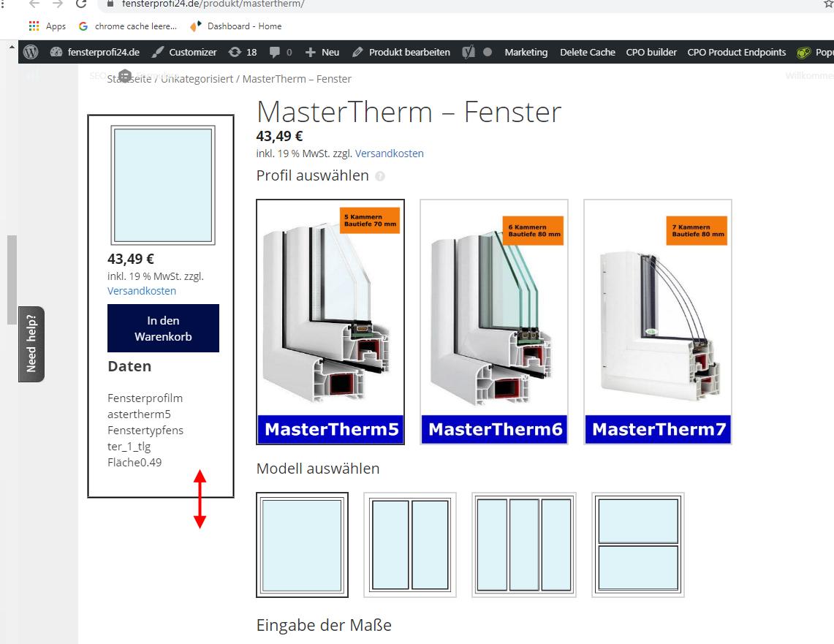The image size is (834, 644).
Task: Open the Yoast SEO icon
Action: click(x=468, y=52)
